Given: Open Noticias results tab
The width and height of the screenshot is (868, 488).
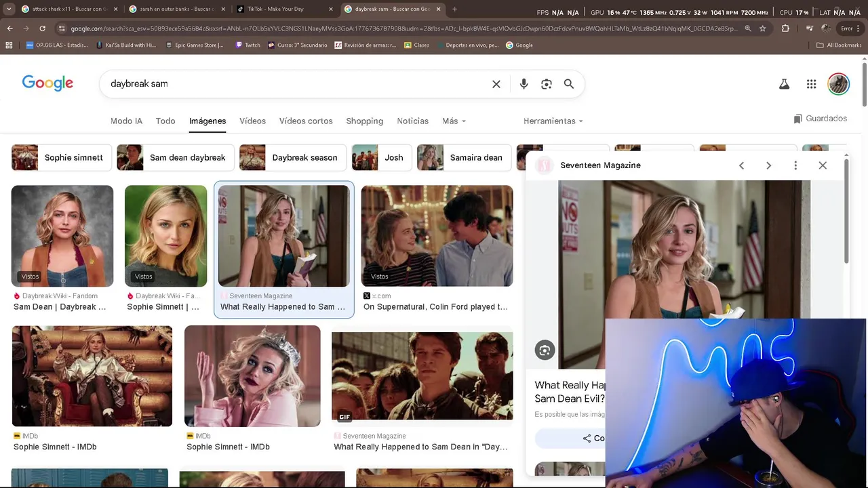Looking at the screenshot, I should click(x=413, y=121).
